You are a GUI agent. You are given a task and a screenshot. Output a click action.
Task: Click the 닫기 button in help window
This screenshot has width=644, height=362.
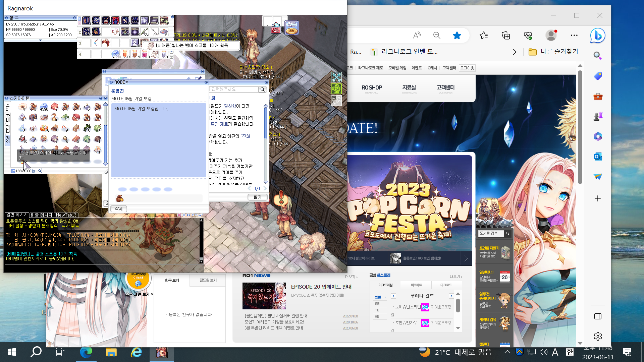click(x=257, y=197)
